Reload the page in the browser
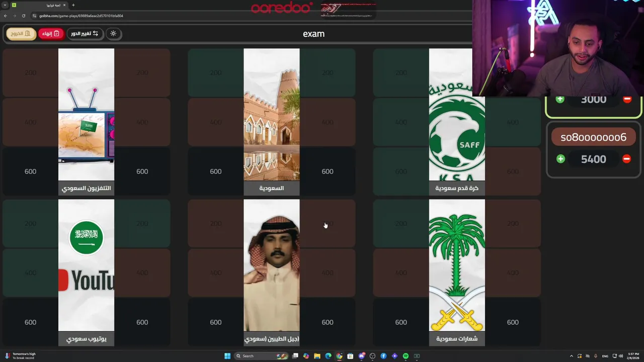Screen dimensions: 644x362 [x=24, y=16]
